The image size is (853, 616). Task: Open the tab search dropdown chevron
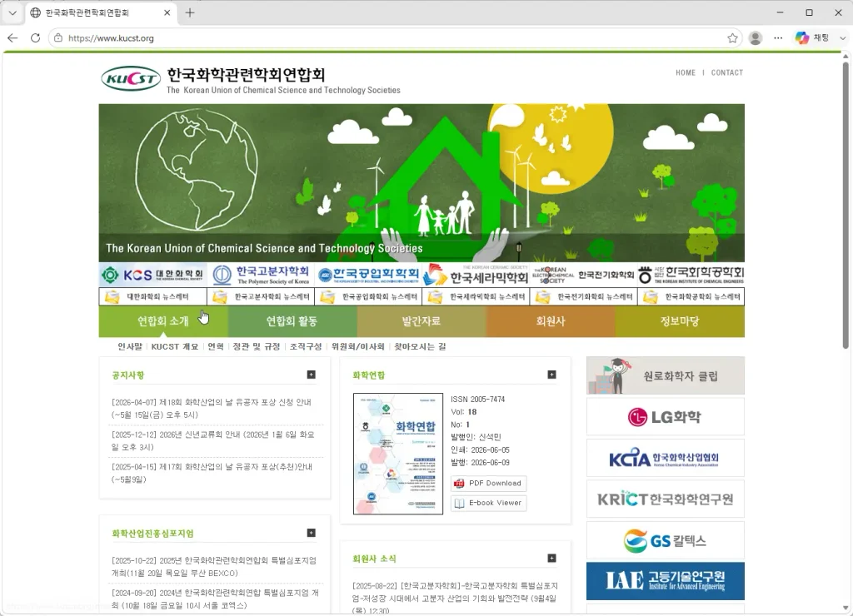(12, 12)
